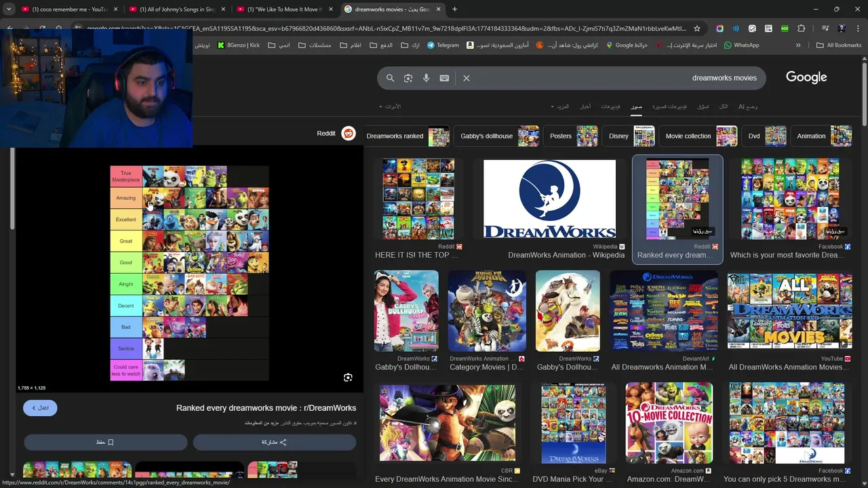The height and width of the screenshot is (488, 868).
Task: Open DVD Mania eBay image result
Action: tap(573, 424)
